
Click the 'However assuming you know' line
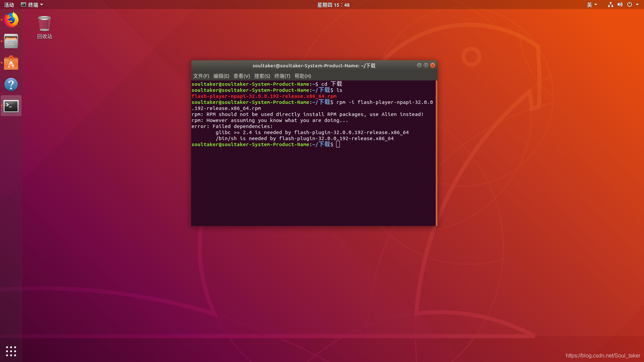coord(270,120)
